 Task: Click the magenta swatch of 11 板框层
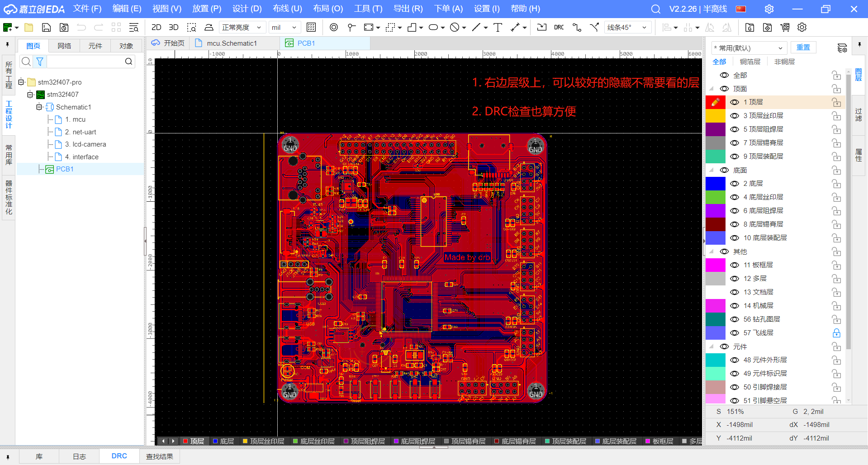coord(715,265)
